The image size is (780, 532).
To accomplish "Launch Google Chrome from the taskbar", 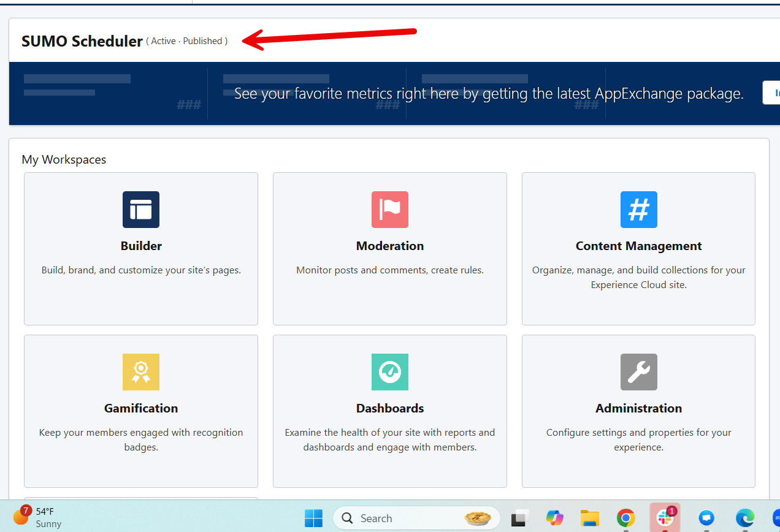I will (625, 518).
